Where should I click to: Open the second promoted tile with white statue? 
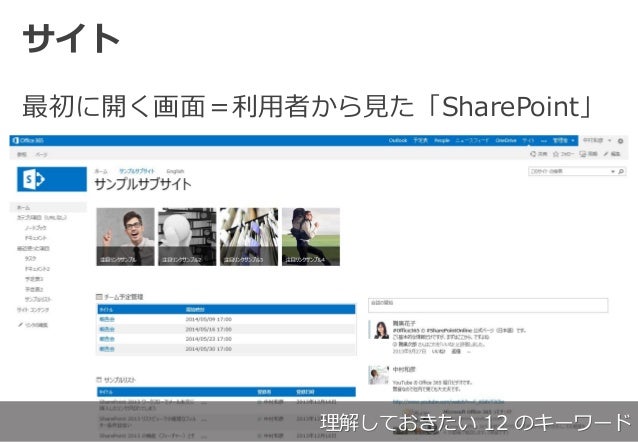click(187, 237)
